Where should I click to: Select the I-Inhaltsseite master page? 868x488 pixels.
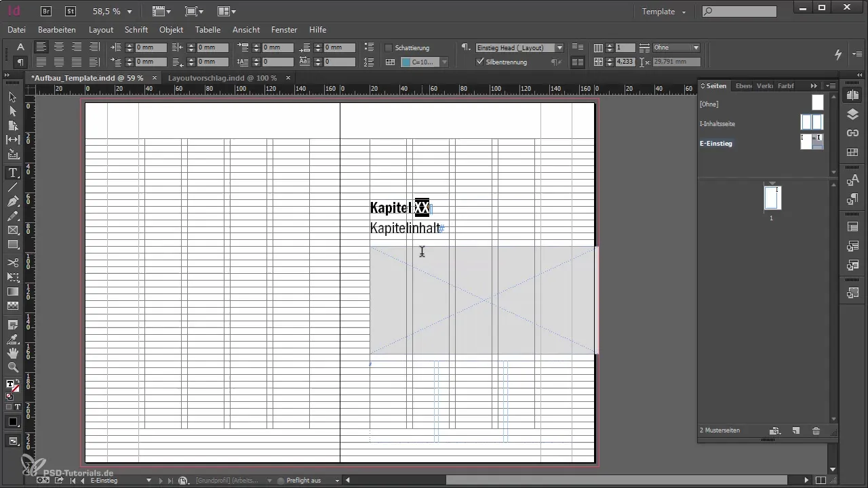coord(717,124)
